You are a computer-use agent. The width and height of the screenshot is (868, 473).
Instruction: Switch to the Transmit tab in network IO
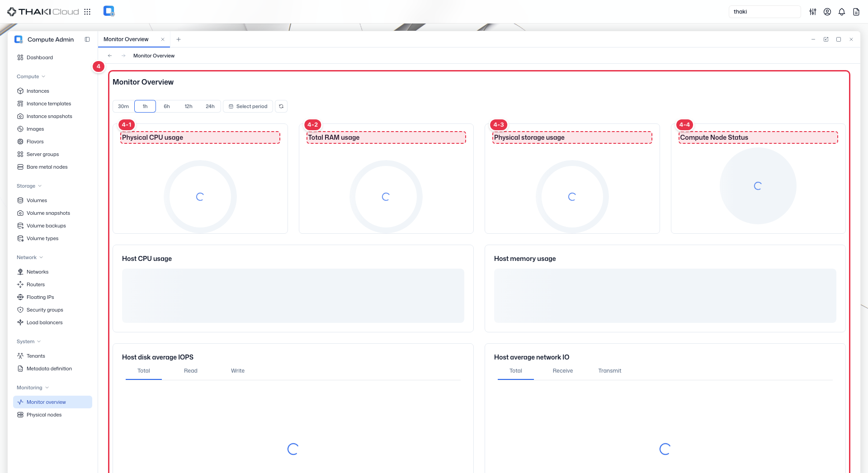610,371
